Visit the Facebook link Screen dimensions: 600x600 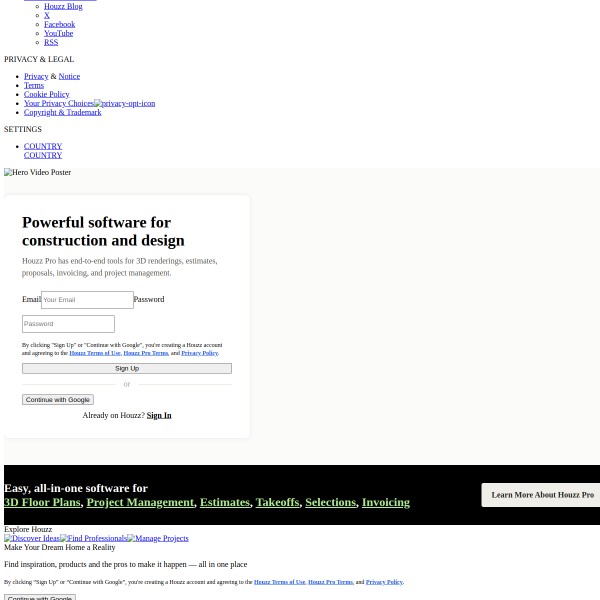coord(59,24)
